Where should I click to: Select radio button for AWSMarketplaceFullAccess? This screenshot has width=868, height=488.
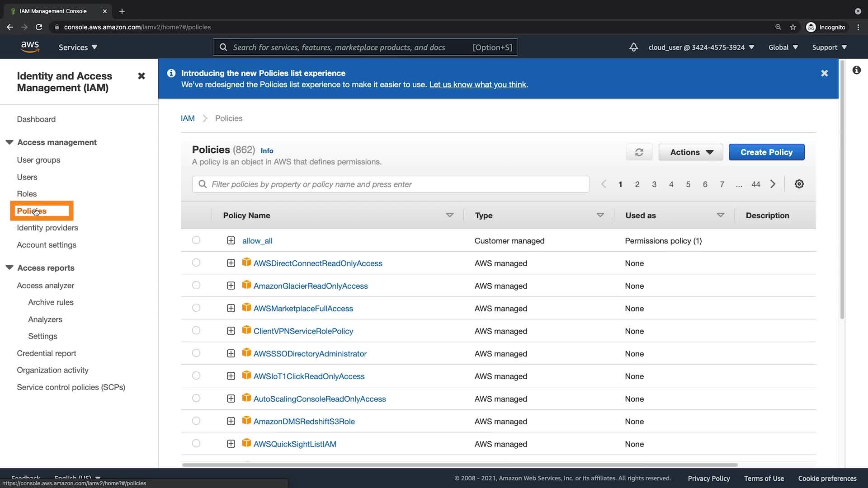[x=196, y=308]
